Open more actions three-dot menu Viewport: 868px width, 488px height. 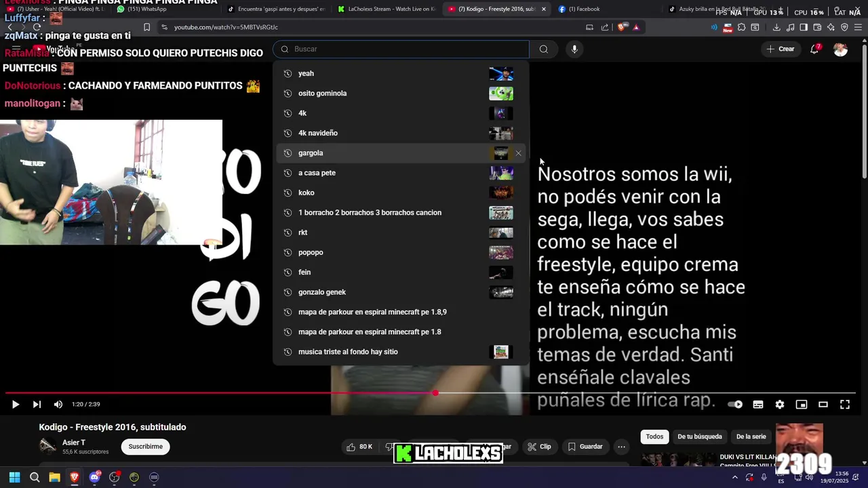point(621,447)
